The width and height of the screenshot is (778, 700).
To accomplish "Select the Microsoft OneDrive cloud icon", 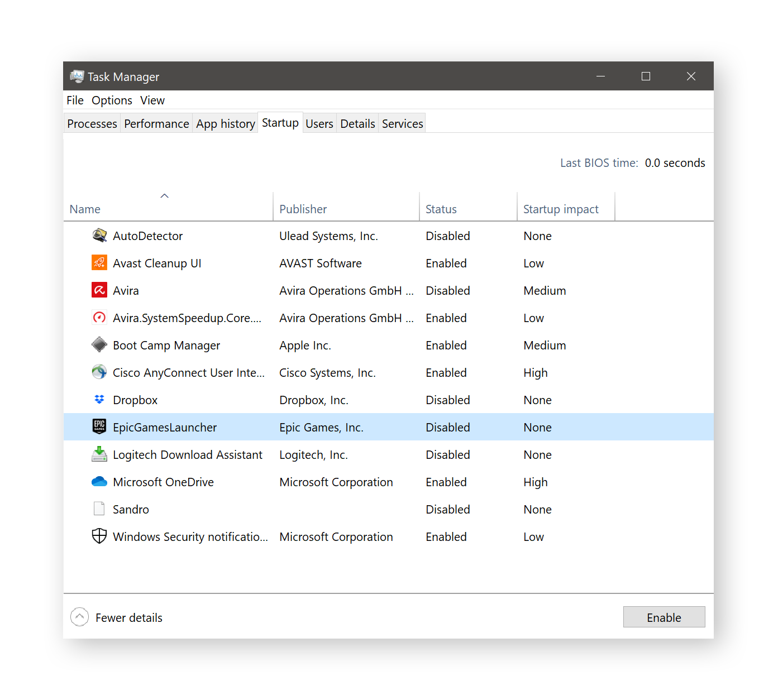I will pyautogui.click(x=99, y=481).
